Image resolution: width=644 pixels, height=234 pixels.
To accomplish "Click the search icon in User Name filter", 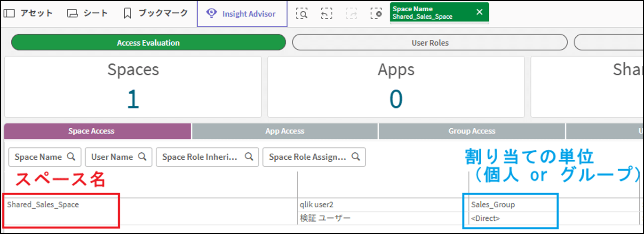I will point(142,157).
